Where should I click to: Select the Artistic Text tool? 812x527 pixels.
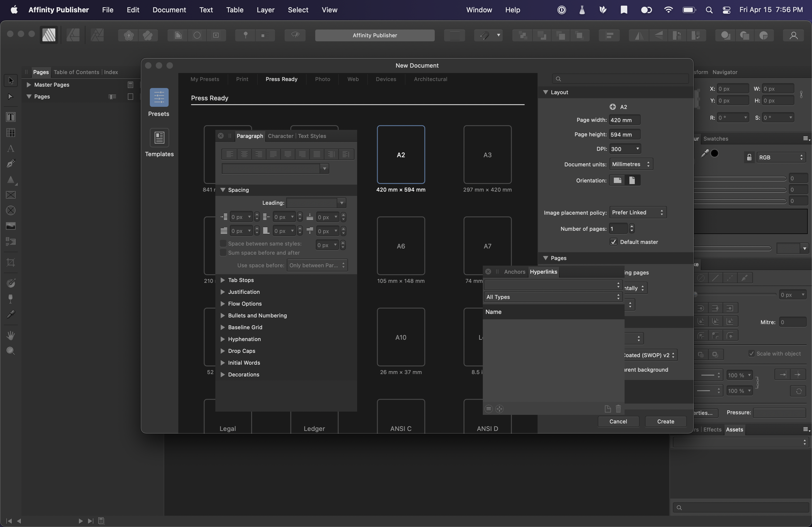[10, 149]
